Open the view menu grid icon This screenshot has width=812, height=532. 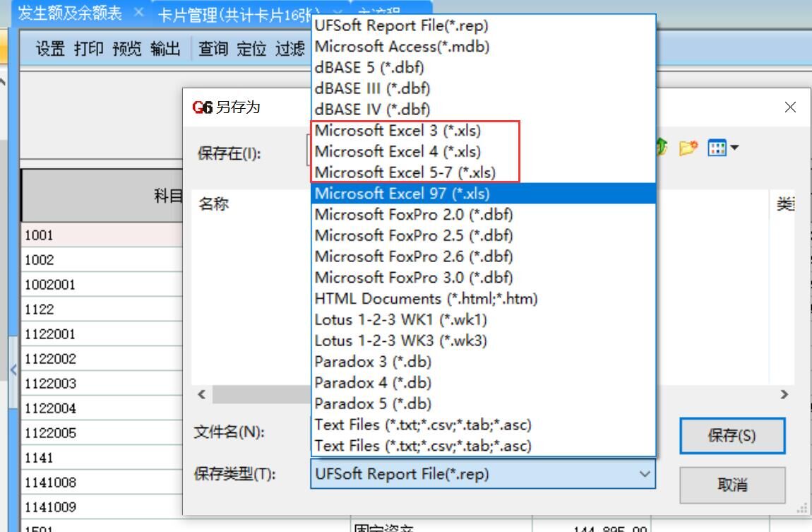(723, 148)
